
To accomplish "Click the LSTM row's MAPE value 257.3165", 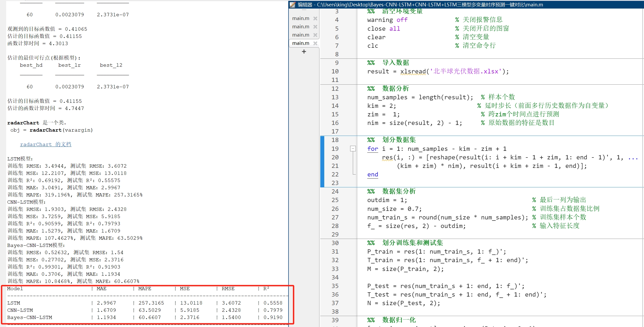I will point(151,303).
